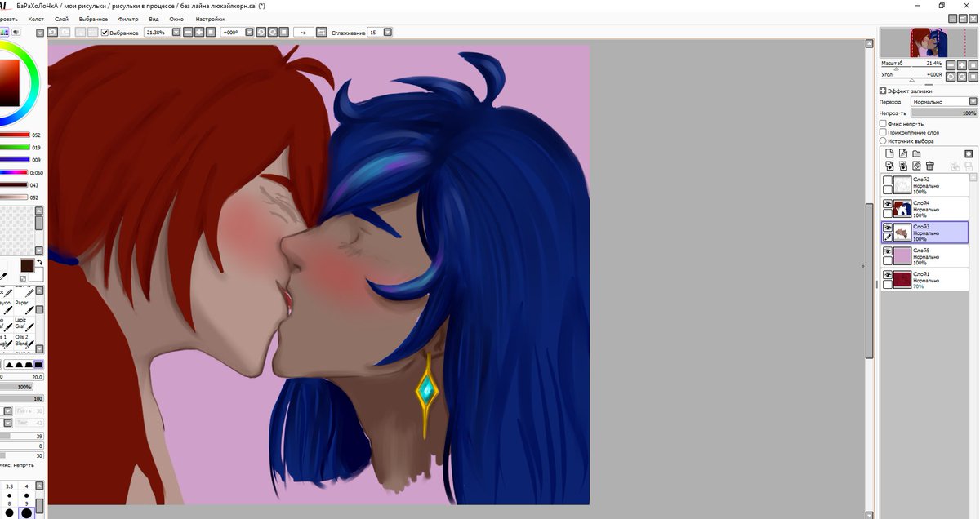Click the clear layer icon
The height and width of the screenshot is (519, 980).
point(916,165)
